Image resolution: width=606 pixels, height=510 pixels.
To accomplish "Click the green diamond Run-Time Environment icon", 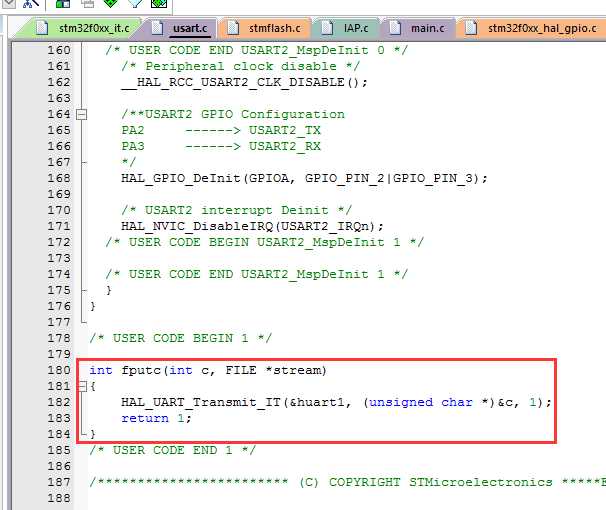I will pos(111,4).
